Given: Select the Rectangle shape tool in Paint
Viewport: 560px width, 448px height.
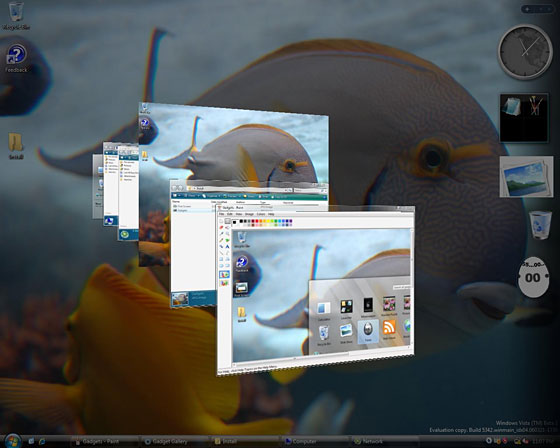Looking at the screenshot, I should [x=221, y=259].
